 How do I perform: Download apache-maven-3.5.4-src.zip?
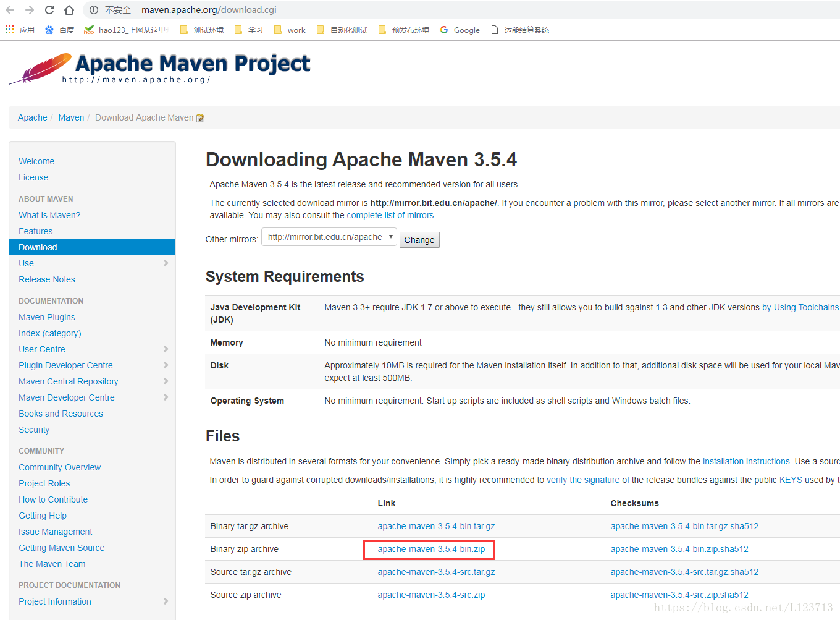(x=432, y=595)
